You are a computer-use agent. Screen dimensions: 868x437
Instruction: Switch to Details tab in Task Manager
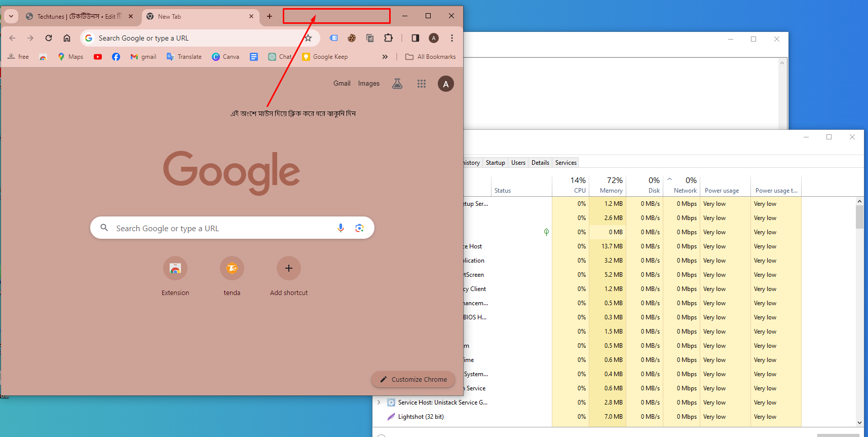[540, 163]
